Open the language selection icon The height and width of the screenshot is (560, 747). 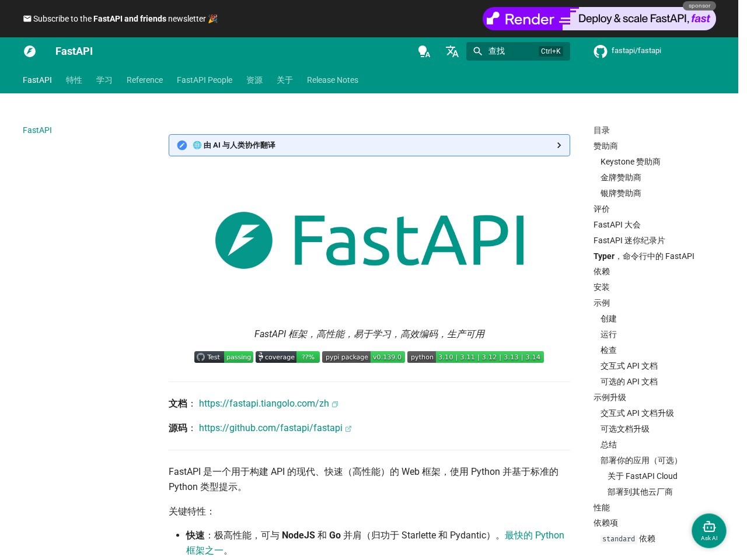(x=452, y=51)
